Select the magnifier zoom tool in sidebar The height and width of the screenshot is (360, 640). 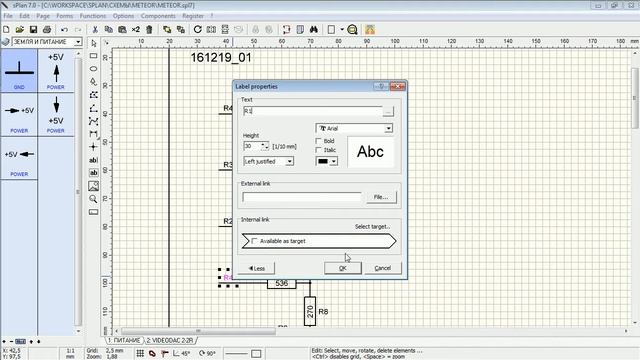click(x=93, y=199)
